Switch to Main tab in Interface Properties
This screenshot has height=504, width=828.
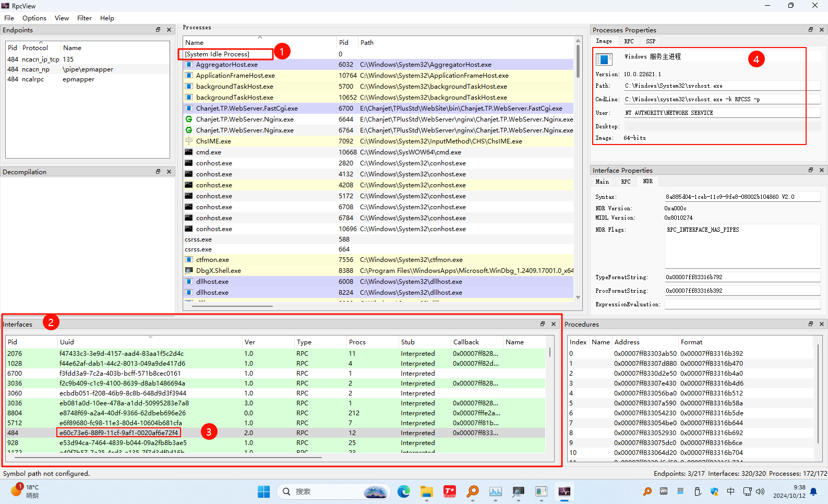click(602, 182)
